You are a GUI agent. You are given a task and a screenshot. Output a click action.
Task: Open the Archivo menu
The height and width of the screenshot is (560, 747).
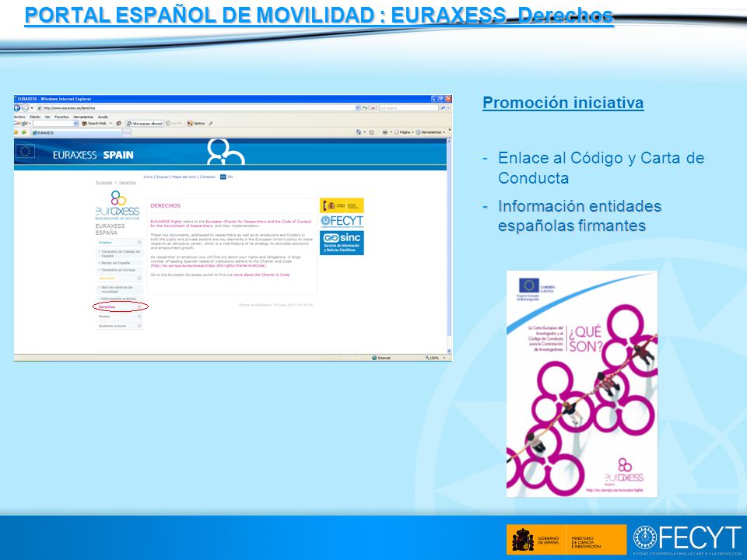click(x=20, y=117)
